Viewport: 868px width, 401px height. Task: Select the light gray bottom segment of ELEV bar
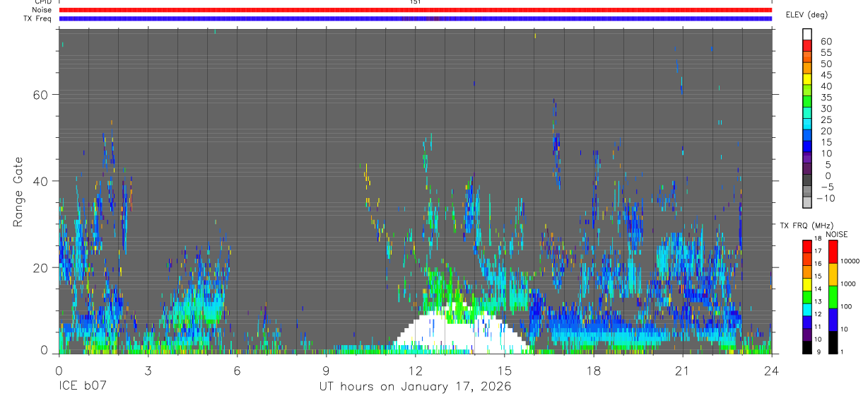coord(807,202)
